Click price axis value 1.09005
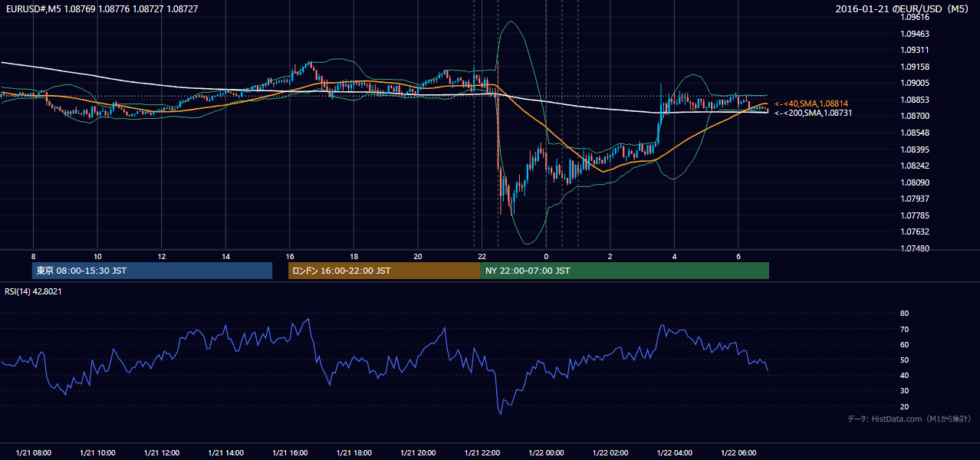The image size is (980, 460). pos(914,83)
